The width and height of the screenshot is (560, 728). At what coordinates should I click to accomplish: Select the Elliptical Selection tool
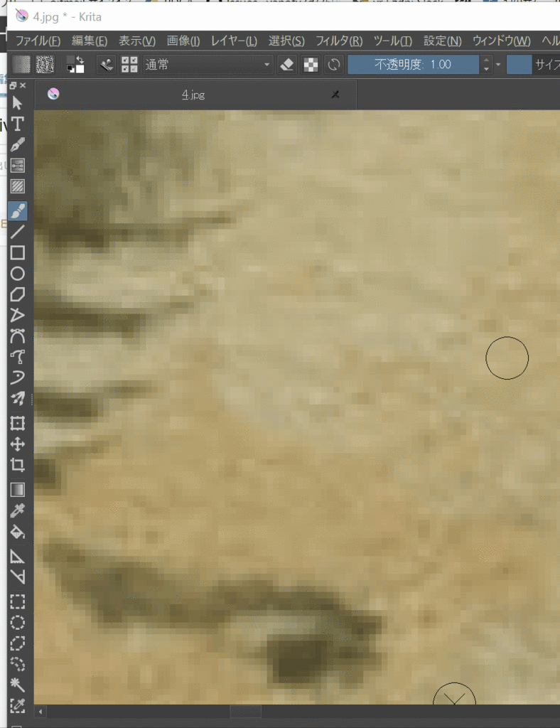(x=18, y=623)
